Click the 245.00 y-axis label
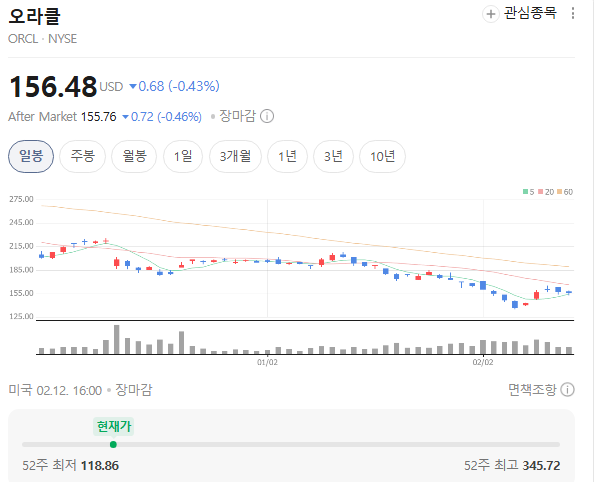The height and width of the screenshot is (482, 605). tap(21, 222)
